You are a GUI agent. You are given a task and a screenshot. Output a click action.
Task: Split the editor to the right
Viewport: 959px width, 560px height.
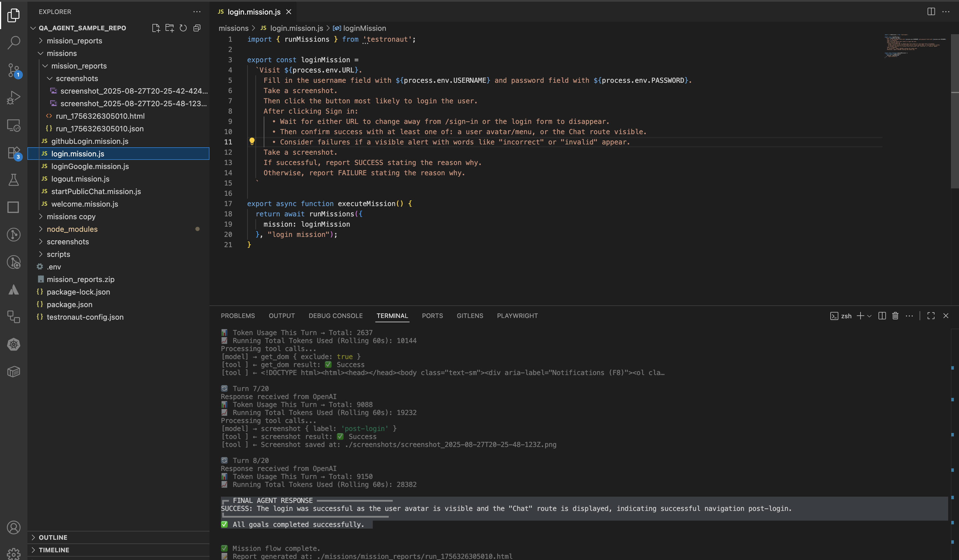tap(931, 12)
